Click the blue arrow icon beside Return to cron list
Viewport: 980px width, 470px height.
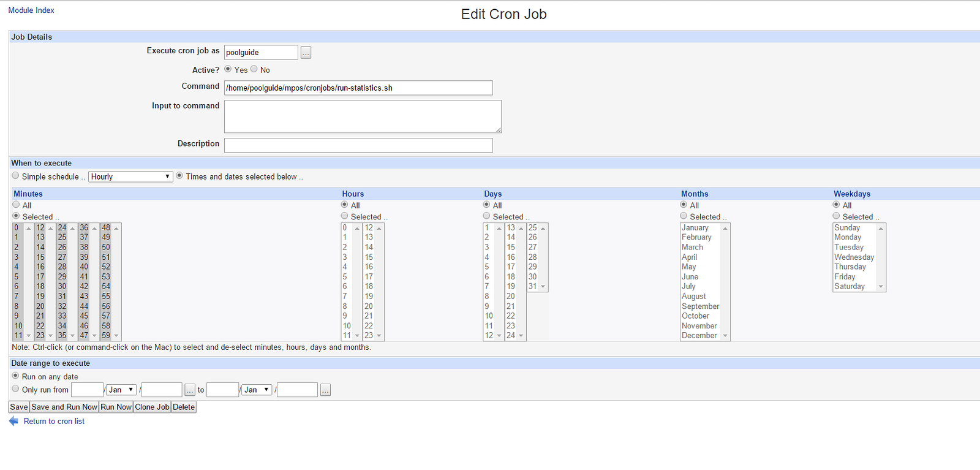tap(13, 421)
